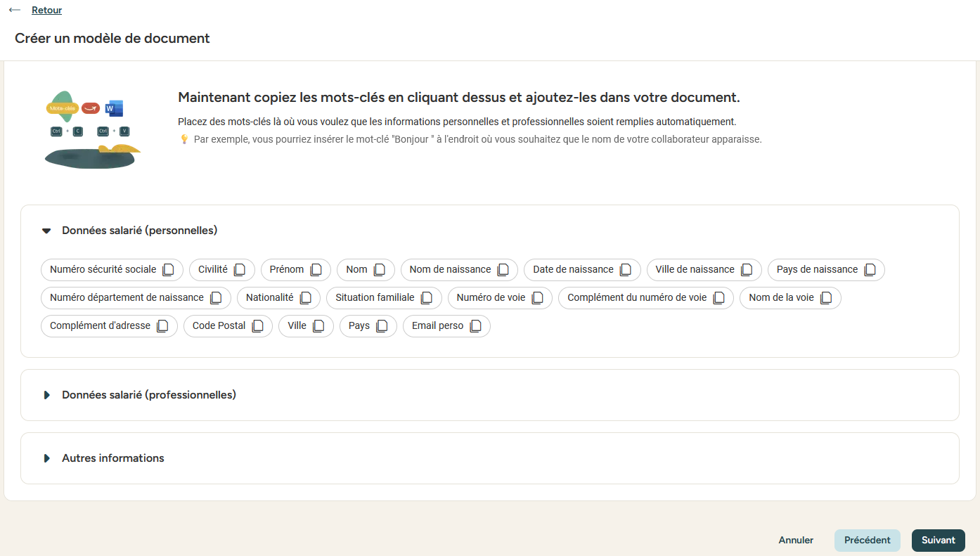The height and width of the screenshot is (556, 980).
Task: Click copy icon next to Code Postal
Action: click(x=258, y=326)
